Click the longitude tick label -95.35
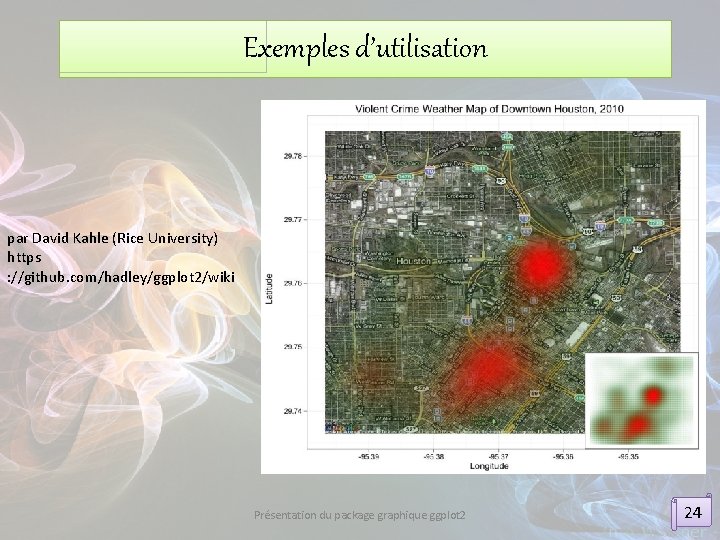This screenshot has height=540, width=720. pyautogui.click(x=628, y=457)
